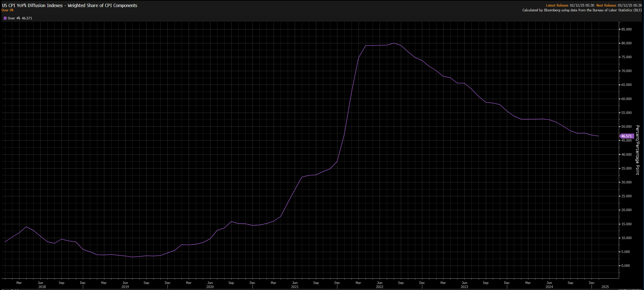Click the 15.000 y-axis label
This screenshot has width=644, height=290.
pos(626,224)
